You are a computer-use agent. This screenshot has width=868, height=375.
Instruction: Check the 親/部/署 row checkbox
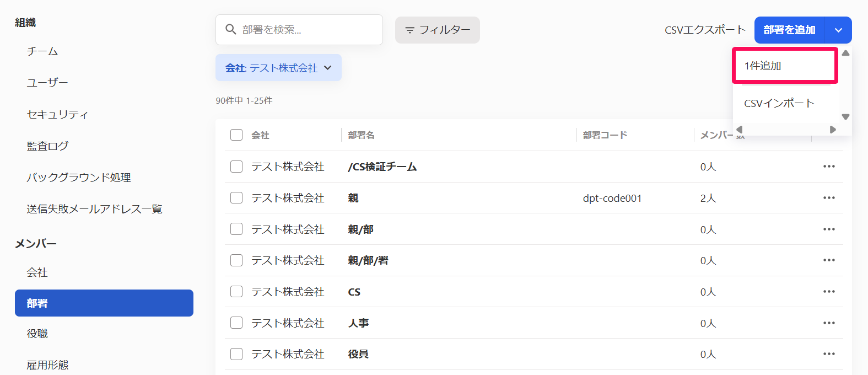236,260
